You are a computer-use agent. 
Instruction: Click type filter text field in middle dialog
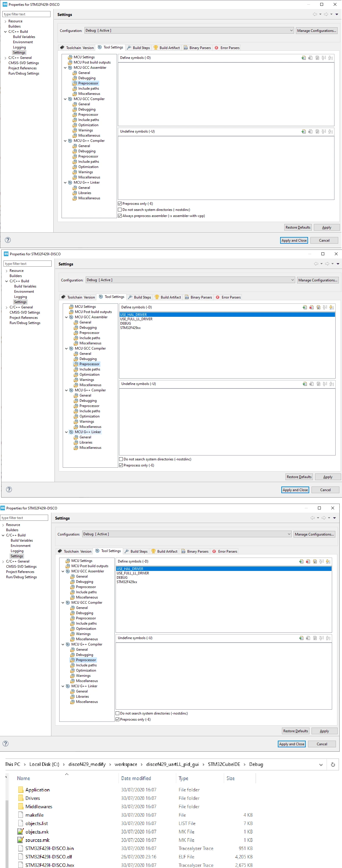pyautogui.click(x=28, y=263)
